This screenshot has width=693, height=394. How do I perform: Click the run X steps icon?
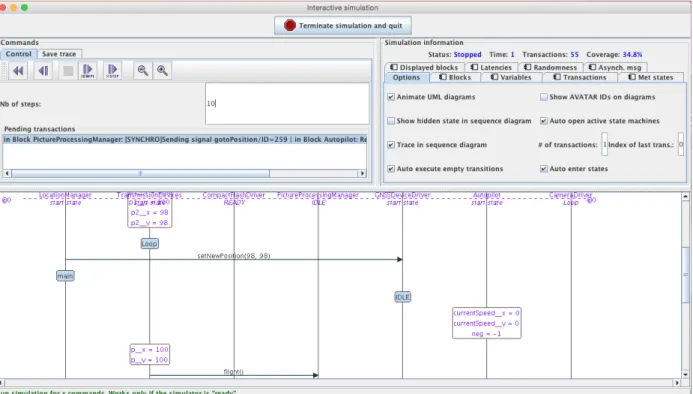coord(112,70)
